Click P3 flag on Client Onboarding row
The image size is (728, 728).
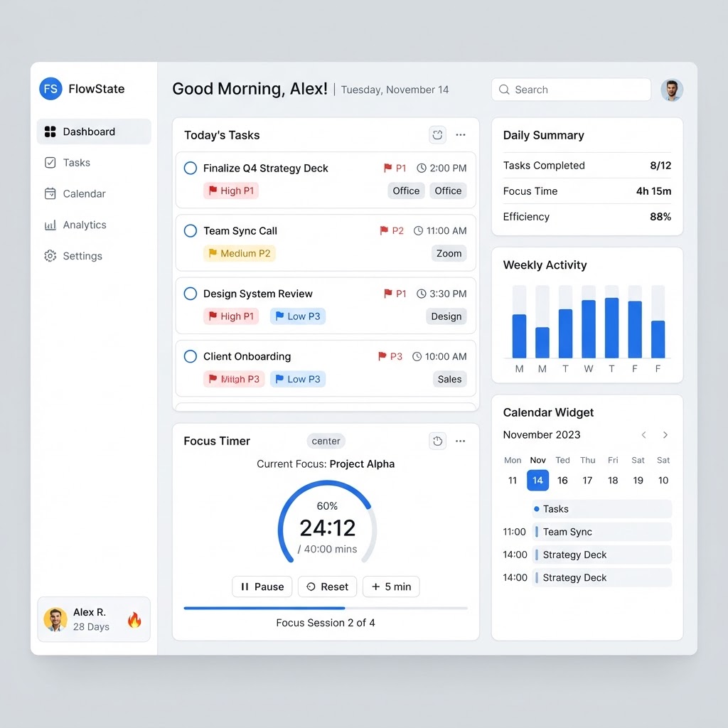pos(390,356)
